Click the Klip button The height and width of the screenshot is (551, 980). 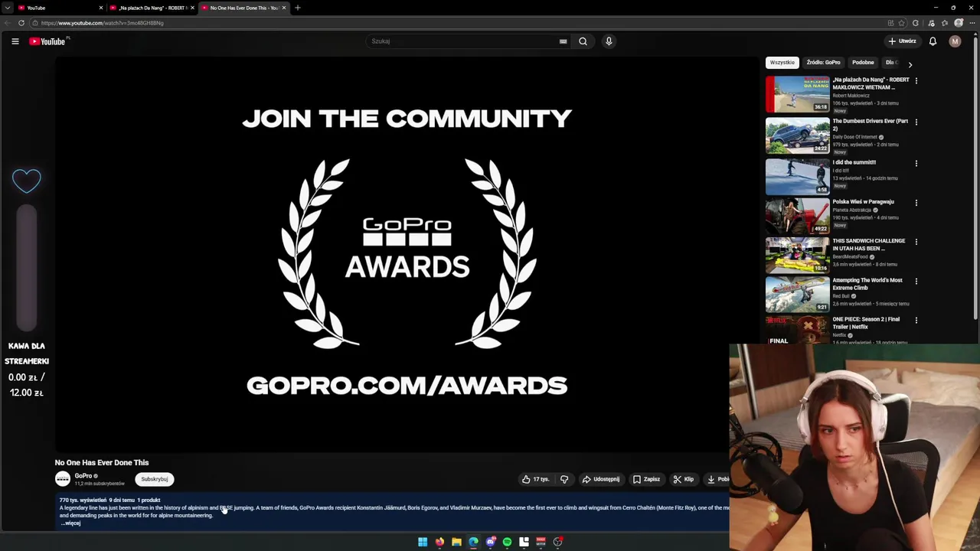(684, 479)
